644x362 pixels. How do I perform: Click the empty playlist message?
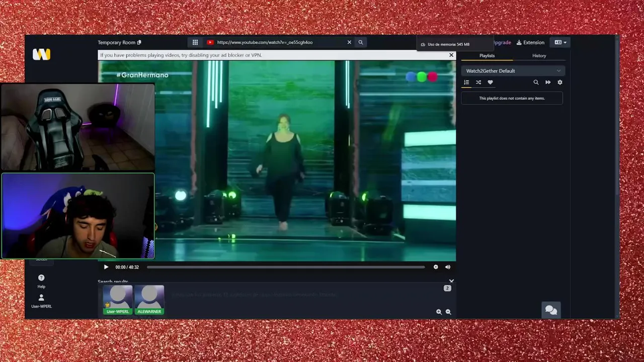coord(512,98)
